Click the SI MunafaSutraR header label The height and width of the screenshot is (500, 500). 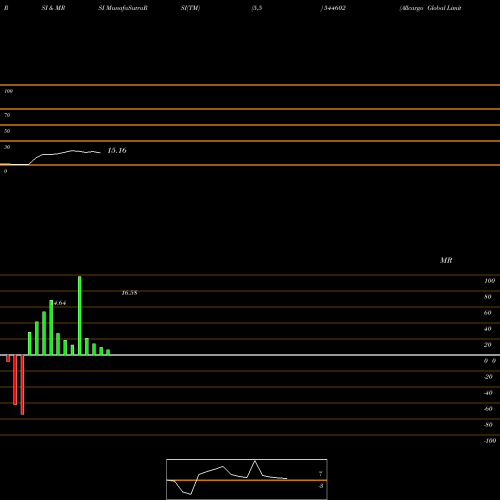(x=123, y=8)
